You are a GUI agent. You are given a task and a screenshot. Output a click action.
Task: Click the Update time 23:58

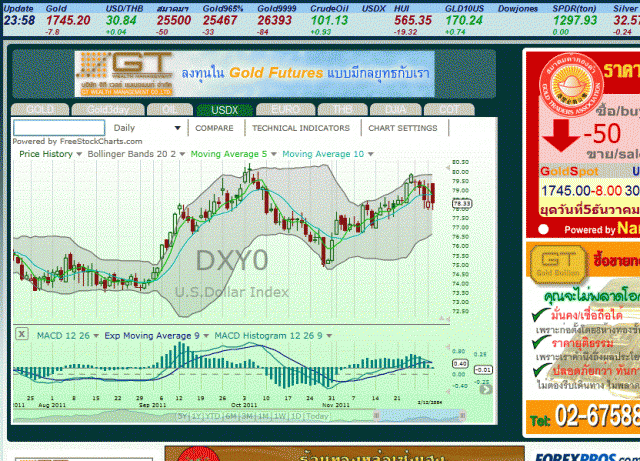[19, 20]
